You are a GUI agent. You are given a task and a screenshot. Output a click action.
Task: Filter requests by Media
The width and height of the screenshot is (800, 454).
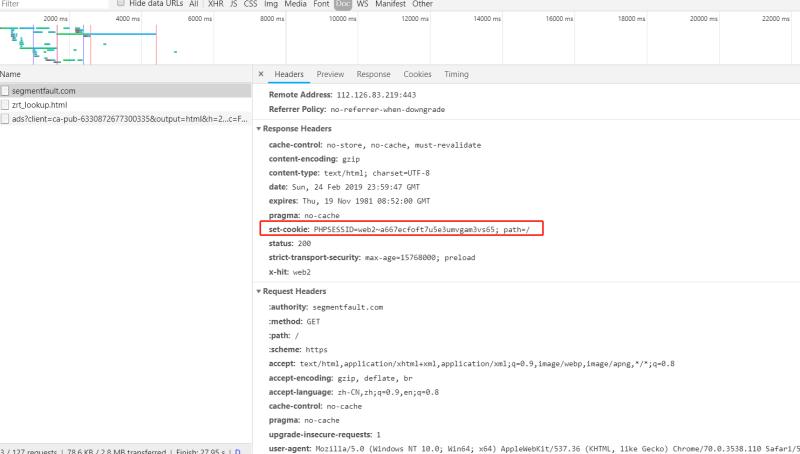[x=295, y=4]
